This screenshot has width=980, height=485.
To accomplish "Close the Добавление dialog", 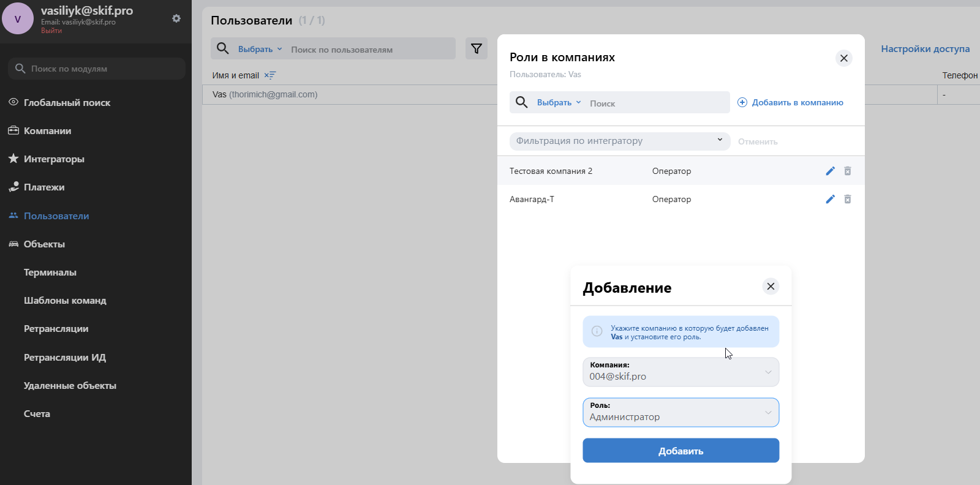I will [771, 287].
